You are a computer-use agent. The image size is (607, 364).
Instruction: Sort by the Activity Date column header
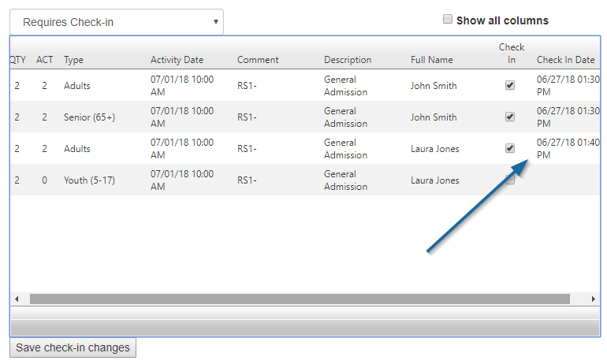click(x=177, y=60)
